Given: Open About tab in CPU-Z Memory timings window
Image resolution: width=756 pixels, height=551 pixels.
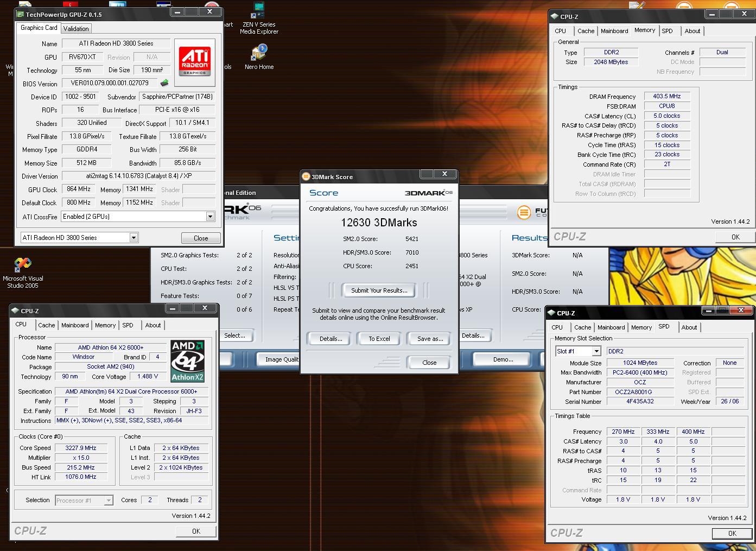Looking at the screenshot, I should point(693,31).
